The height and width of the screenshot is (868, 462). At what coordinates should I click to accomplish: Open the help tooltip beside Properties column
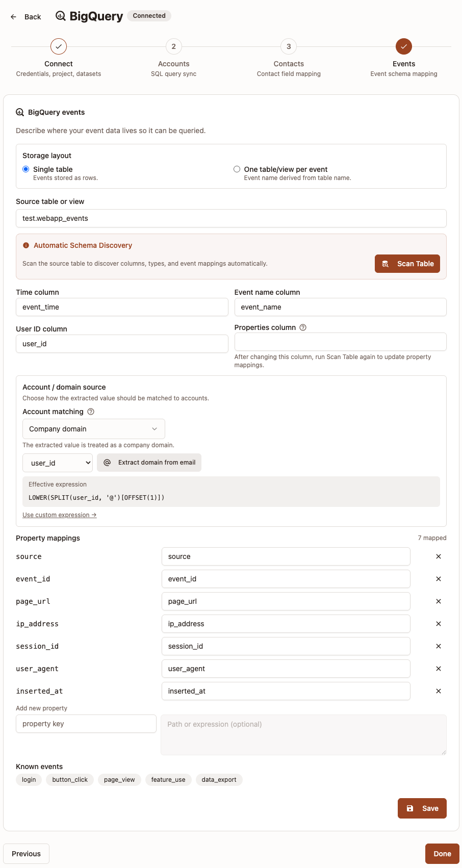(303, 327)
